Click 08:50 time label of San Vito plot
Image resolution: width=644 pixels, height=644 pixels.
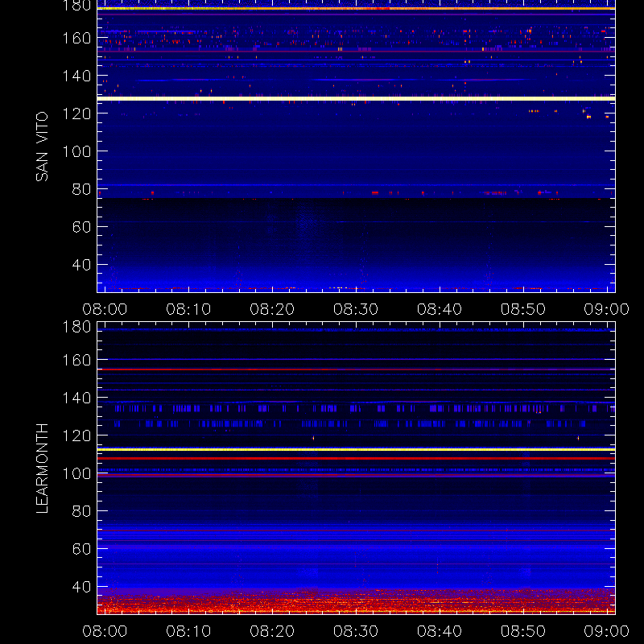[522, 309]
